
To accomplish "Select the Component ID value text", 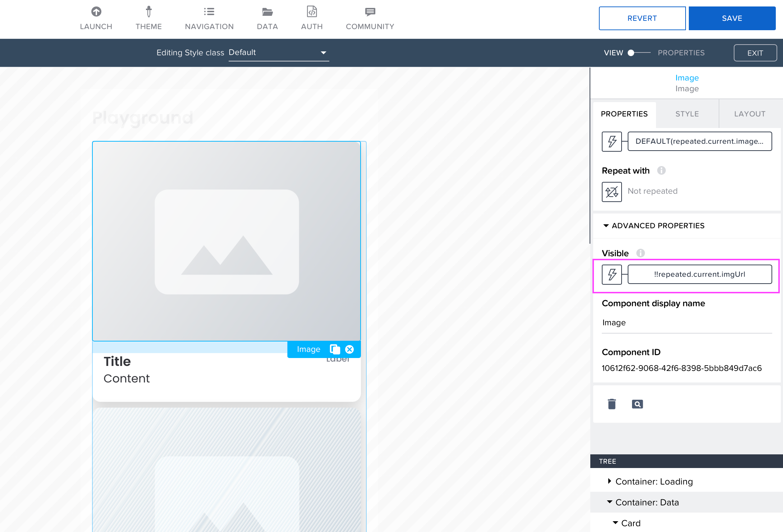I will coord(682,368).
